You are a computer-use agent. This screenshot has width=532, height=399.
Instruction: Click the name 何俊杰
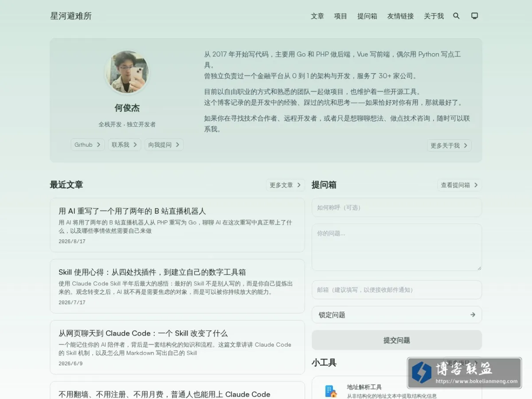(x=127, y=108)
